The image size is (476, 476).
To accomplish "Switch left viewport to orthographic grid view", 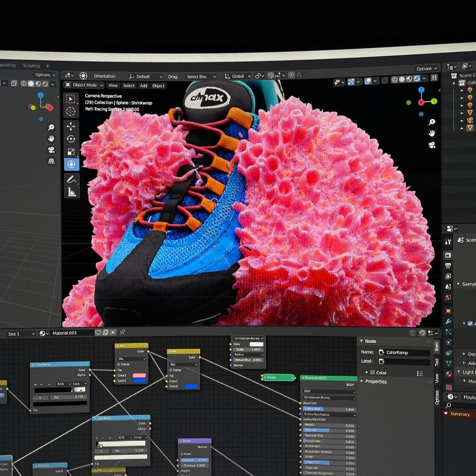I will [x=51, y=161].
